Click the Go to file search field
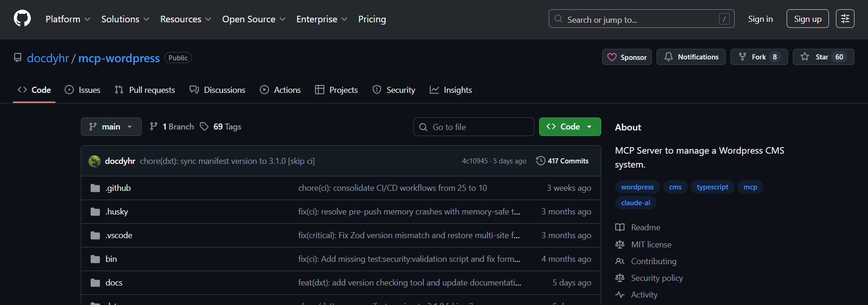868x305 pixels. point(473,127)
